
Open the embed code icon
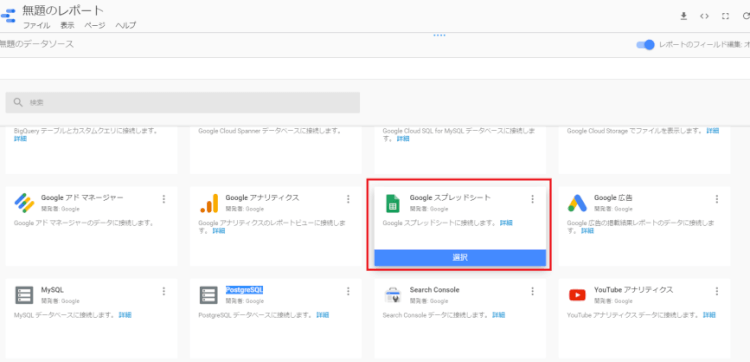click(704, 16)
